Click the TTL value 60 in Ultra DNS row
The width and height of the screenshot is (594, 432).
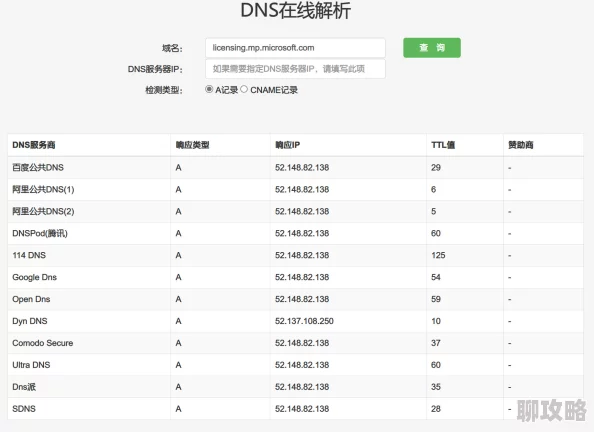436,365
